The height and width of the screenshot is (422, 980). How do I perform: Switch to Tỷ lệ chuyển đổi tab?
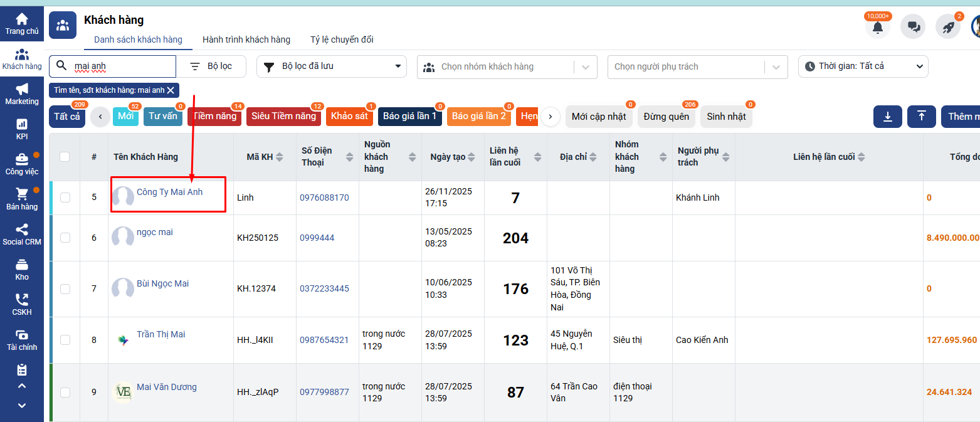[x=342, y=40]
